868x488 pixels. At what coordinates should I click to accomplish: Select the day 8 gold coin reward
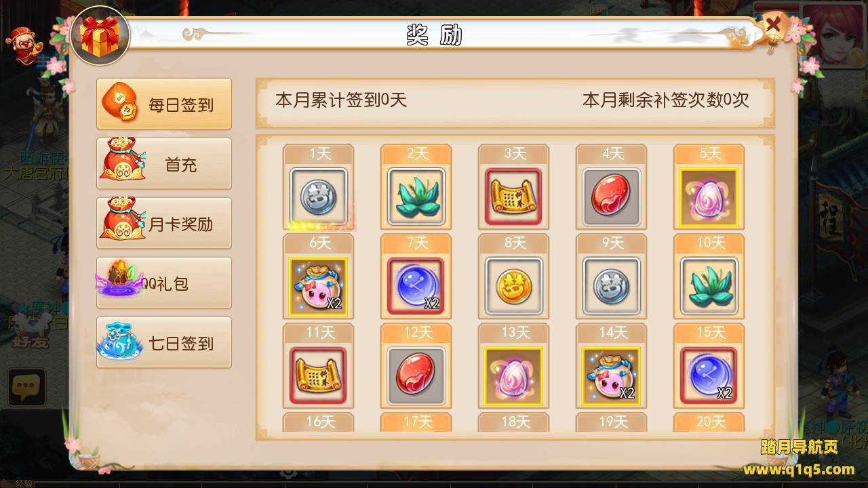(x=513, y=286)
